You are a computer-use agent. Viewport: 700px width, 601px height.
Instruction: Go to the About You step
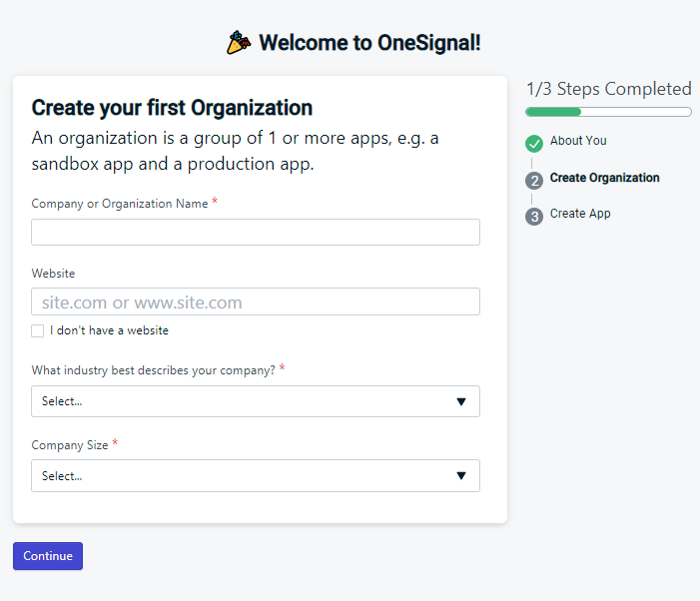(x=578, y=141)
